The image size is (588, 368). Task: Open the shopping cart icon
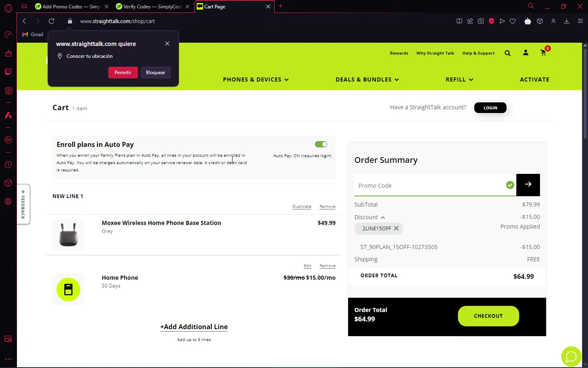pyautogui.click(x=543, y=53)
